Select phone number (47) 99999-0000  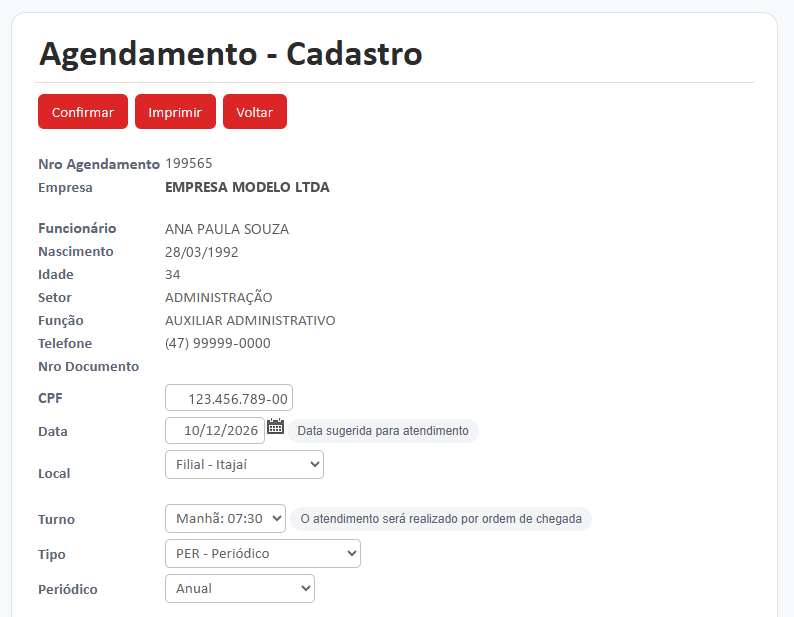tap(218, 343)
